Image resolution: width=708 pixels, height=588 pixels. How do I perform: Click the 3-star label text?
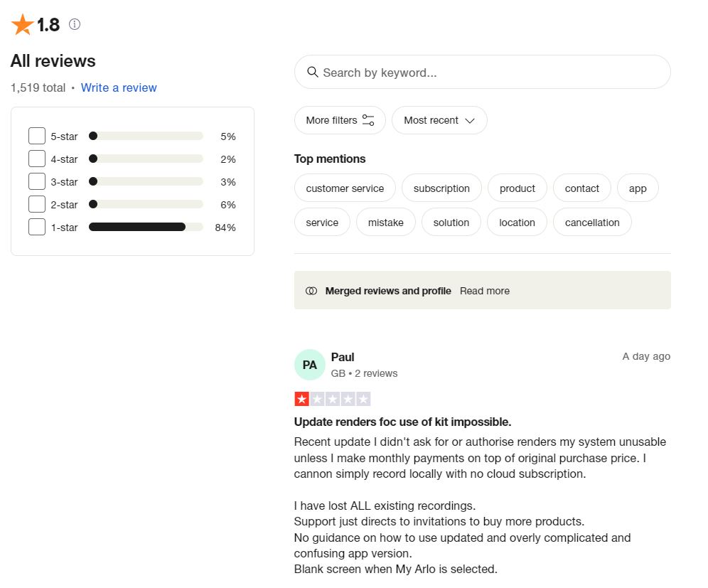64,182
